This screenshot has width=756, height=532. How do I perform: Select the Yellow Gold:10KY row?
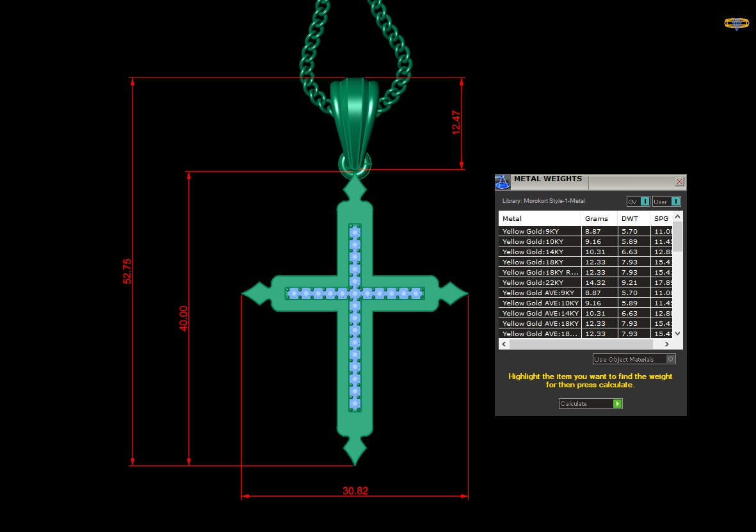coord(585,241)
